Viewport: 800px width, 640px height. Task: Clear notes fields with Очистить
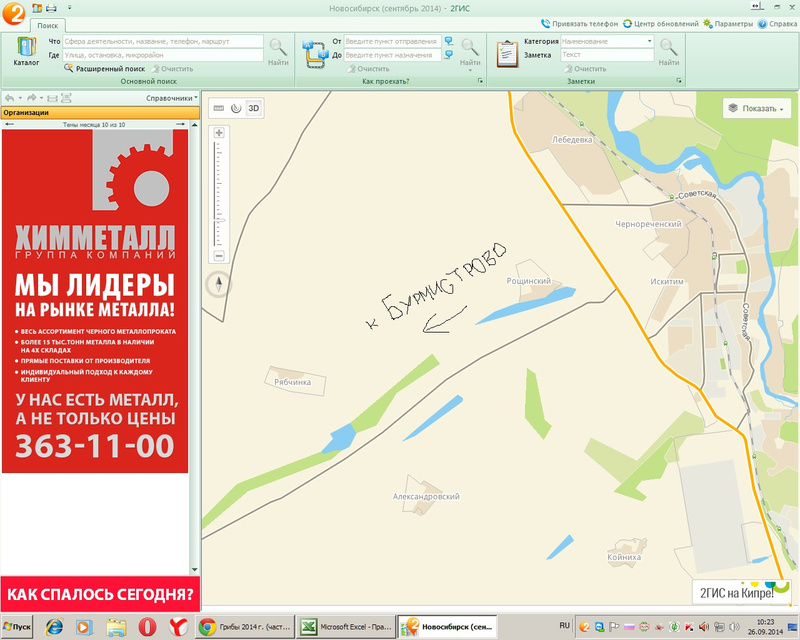point(585,68)
